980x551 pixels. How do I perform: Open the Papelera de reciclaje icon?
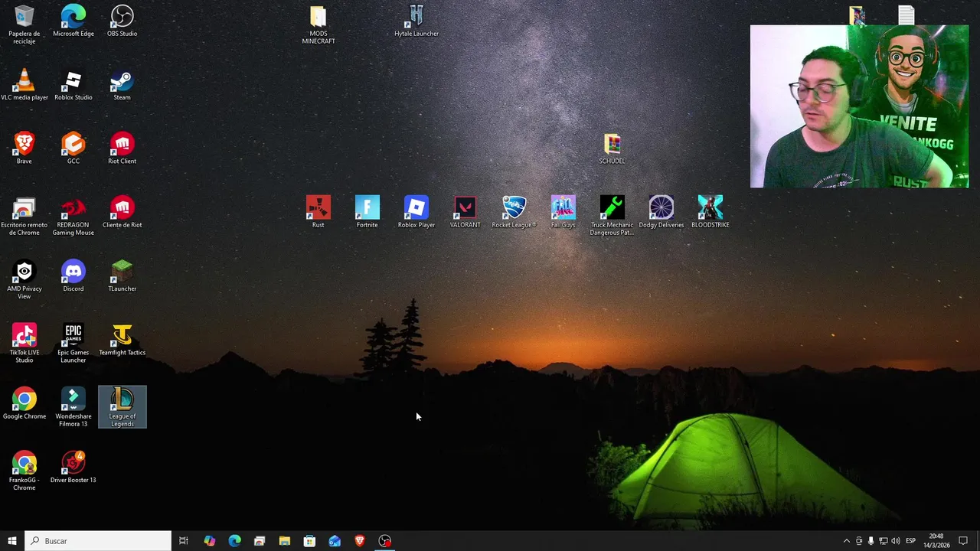[x=24, y=24]
